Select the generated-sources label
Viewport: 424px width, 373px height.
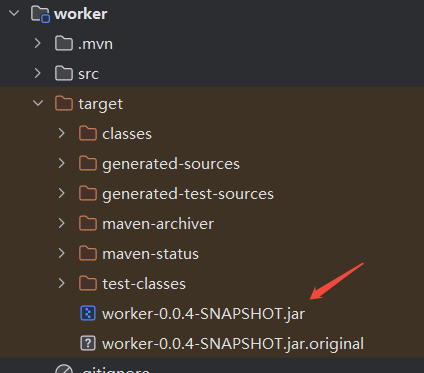171,164
